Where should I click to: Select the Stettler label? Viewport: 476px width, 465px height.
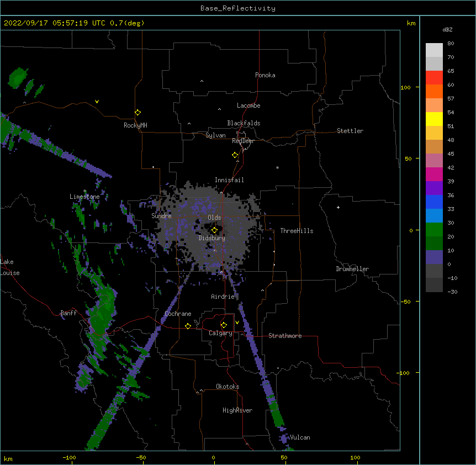[x=350, y=131]
